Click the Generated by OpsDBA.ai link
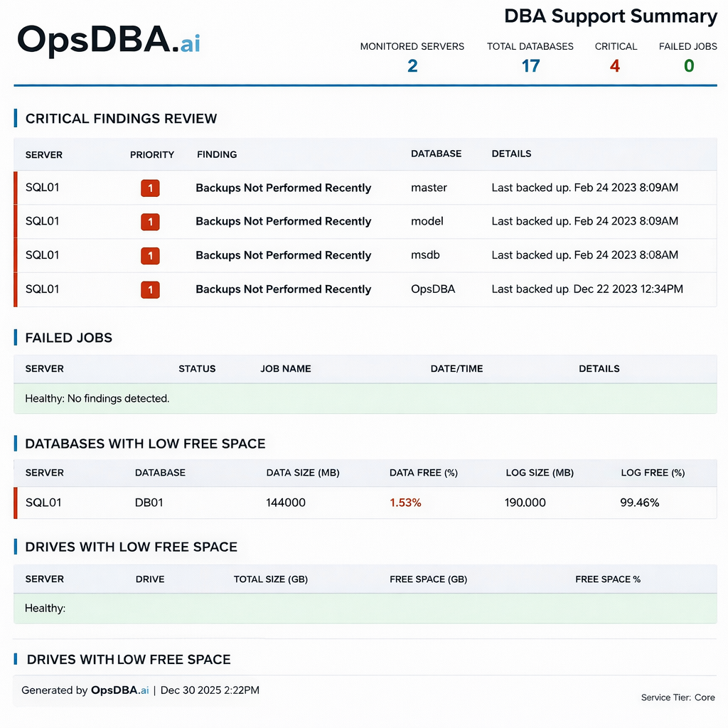This screenshot has width=728, height=728. [x=119, y=690]
